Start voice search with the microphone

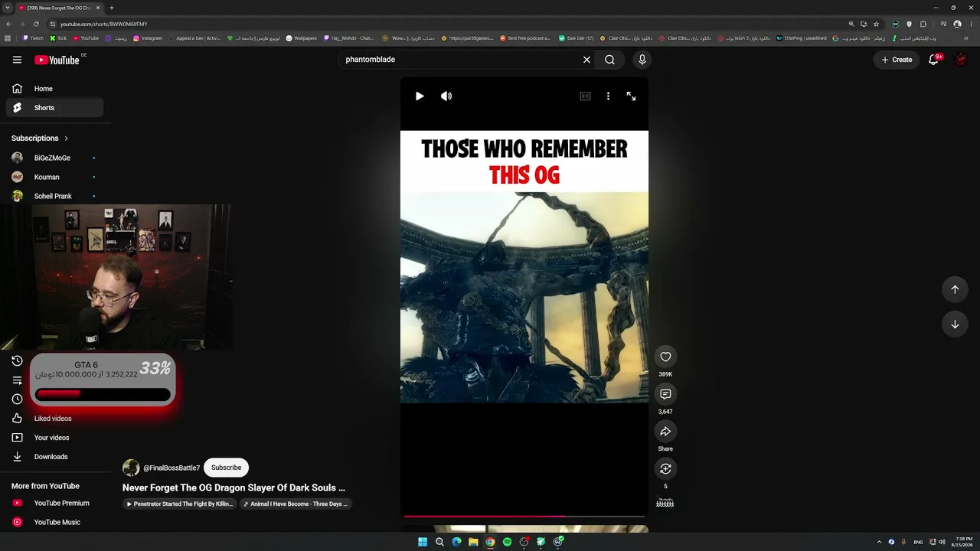pyautogui.click(x=642, y=60)
